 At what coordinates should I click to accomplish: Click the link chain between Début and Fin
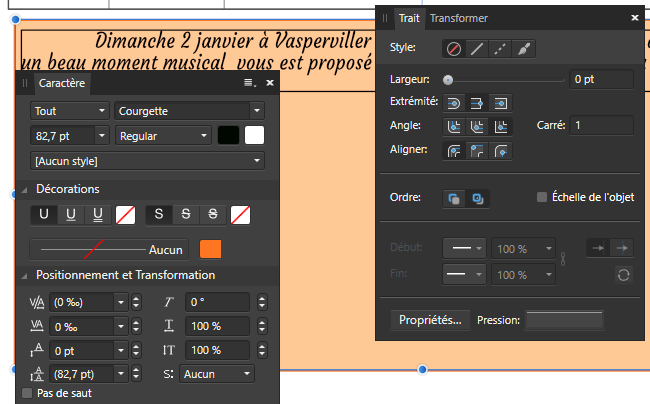[563, 259]
